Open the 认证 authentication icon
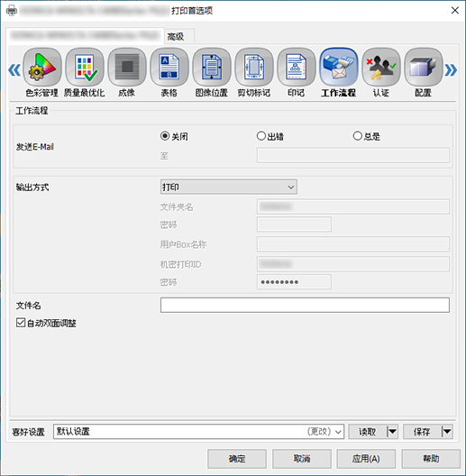Image resolution: width=466 pixels, height=476 pixels. 381,67
